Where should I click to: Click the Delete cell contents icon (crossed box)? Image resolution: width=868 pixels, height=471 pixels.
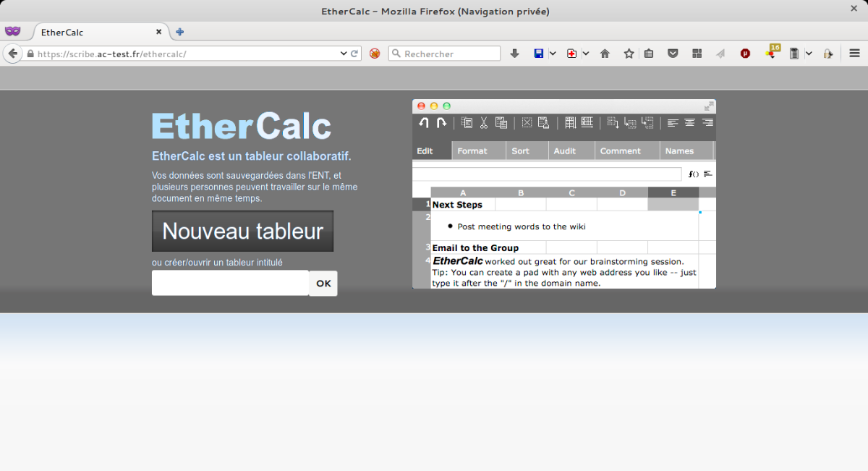click(x=527, y=123)
